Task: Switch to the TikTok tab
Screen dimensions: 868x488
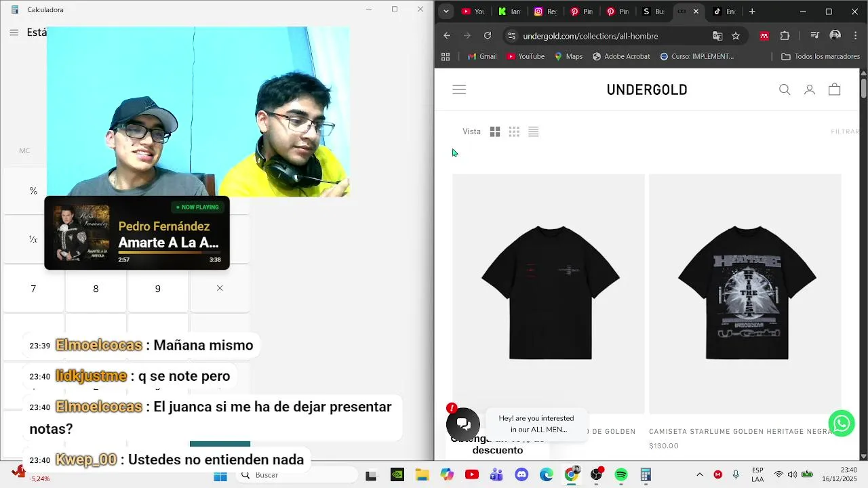Action: point(726,12)
